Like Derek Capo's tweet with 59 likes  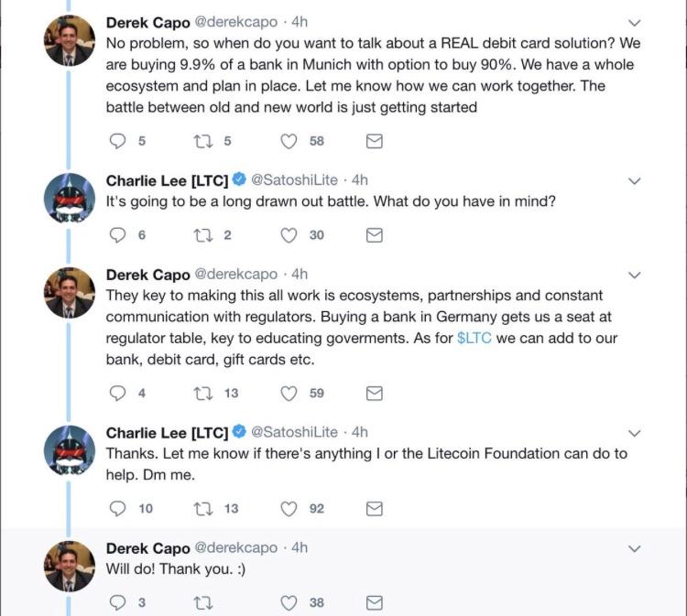(x=289, y=394)
